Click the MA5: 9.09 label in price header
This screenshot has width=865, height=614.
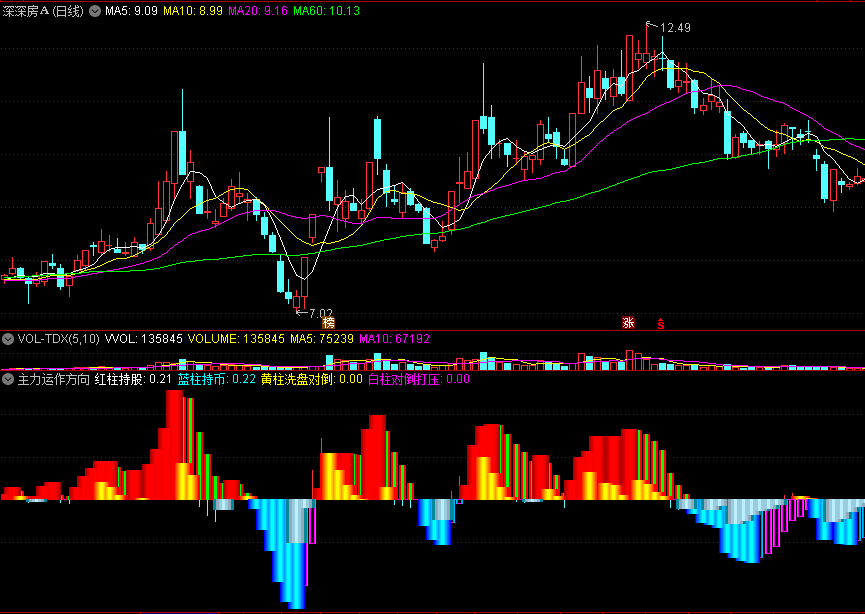click(131, 11)
